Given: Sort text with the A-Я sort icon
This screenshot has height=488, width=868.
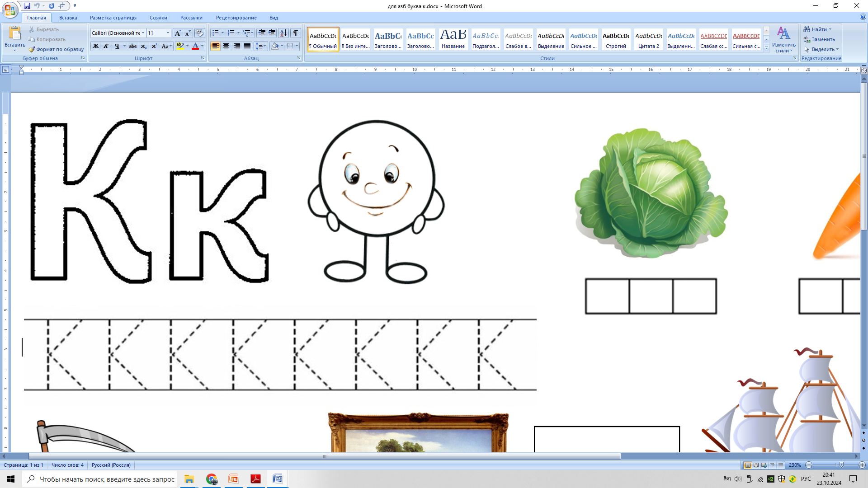Looking at the screenshot, I should click(x=283, y=33).
